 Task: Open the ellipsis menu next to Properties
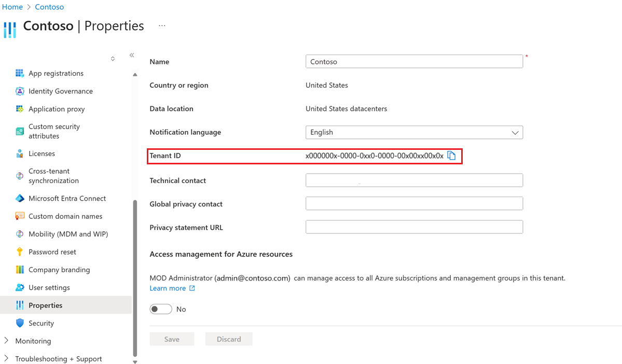[x=161, y=25]
